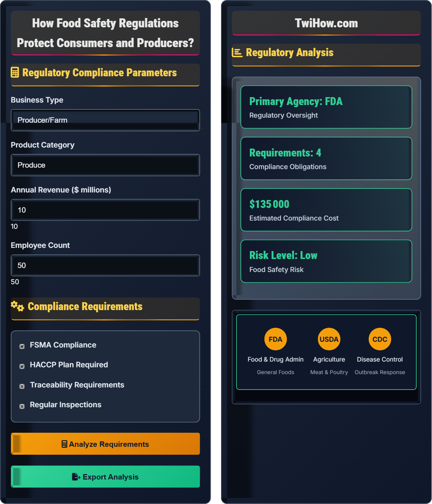Click the Annual Revenue ($ millions) label
This screenshot has width=432, height=504.
click(61, 190)
